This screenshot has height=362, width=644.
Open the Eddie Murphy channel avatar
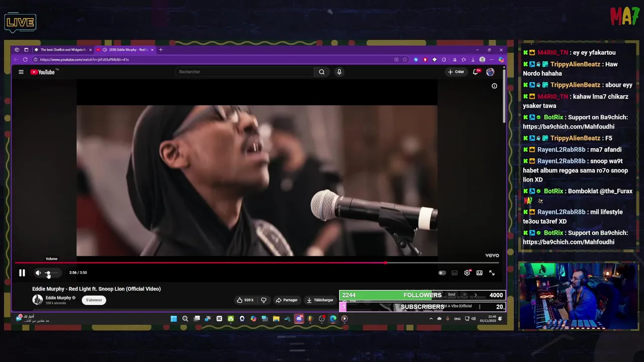pos(37,300)
